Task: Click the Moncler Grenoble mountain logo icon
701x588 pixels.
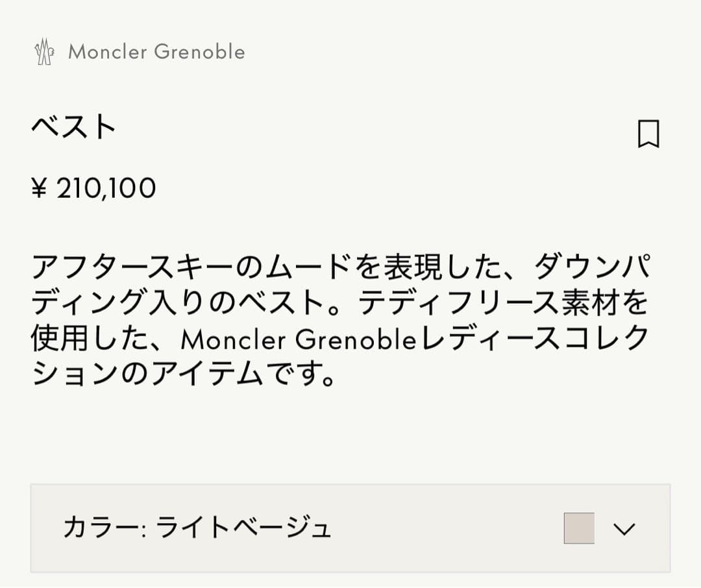Action: pos(44,51)
